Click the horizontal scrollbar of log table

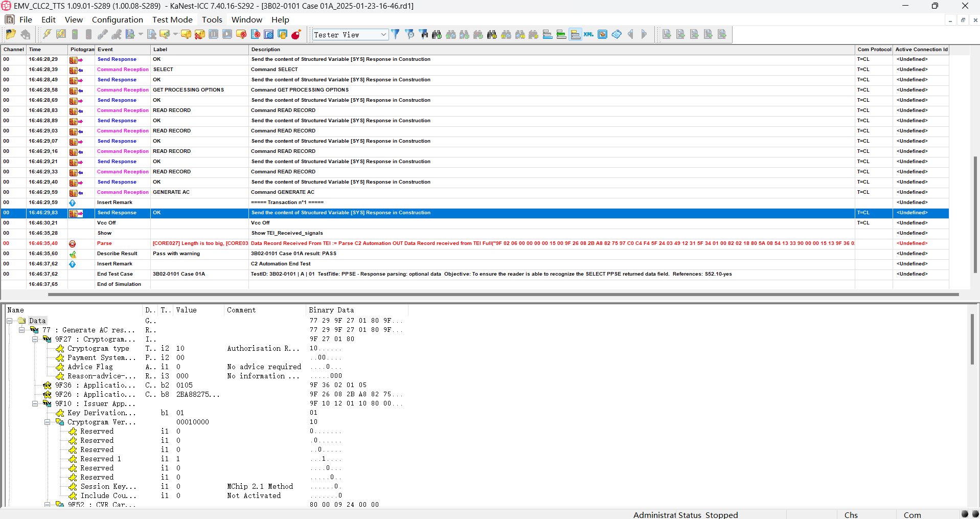pyautogui.click(x=504, y=295)
